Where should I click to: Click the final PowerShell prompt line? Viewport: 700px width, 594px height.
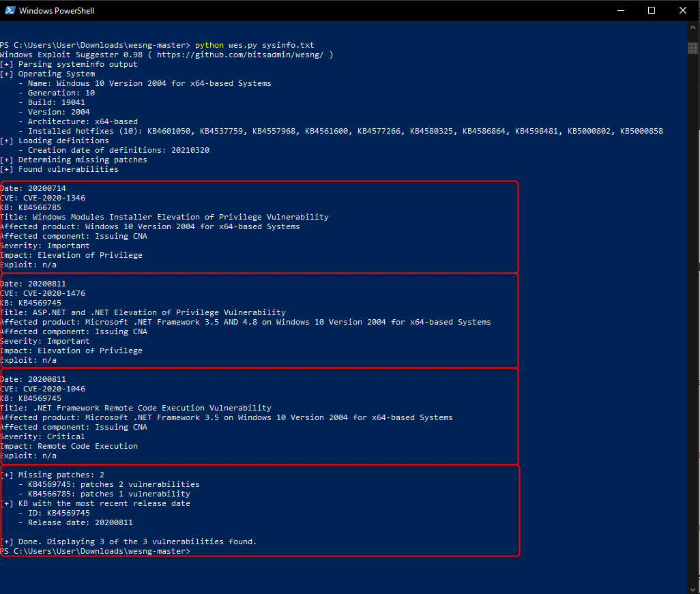point(95,552)
